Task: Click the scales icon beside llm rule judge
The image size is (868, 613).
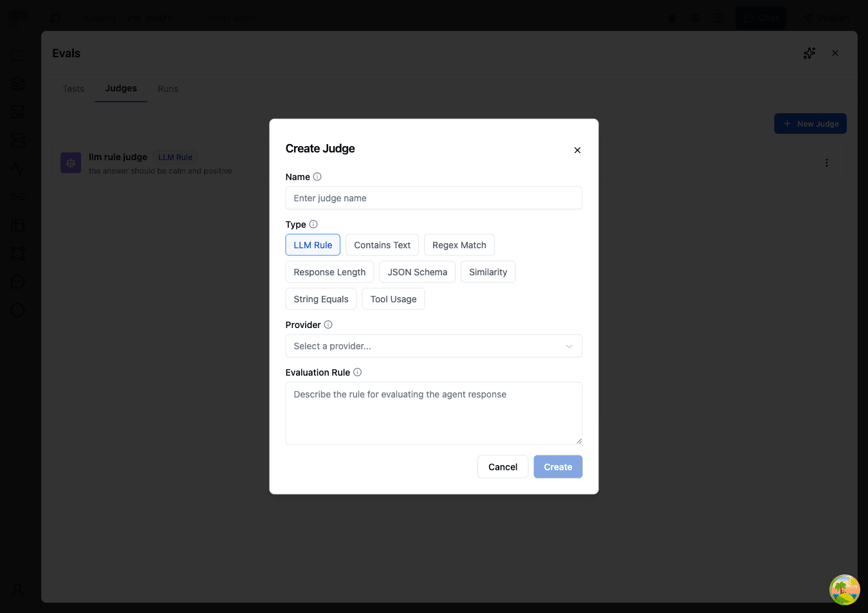Action: coord(70,162)
